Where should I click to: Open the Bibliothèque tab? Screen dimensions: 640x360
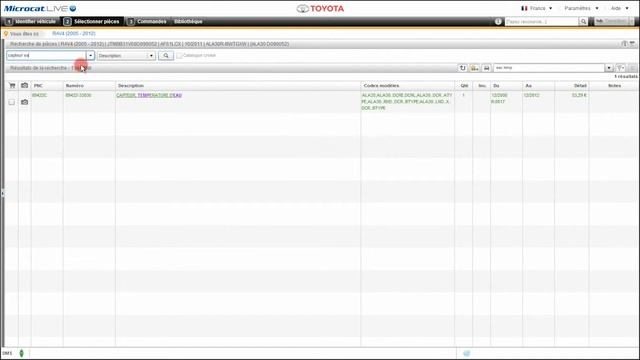(188, 22)
